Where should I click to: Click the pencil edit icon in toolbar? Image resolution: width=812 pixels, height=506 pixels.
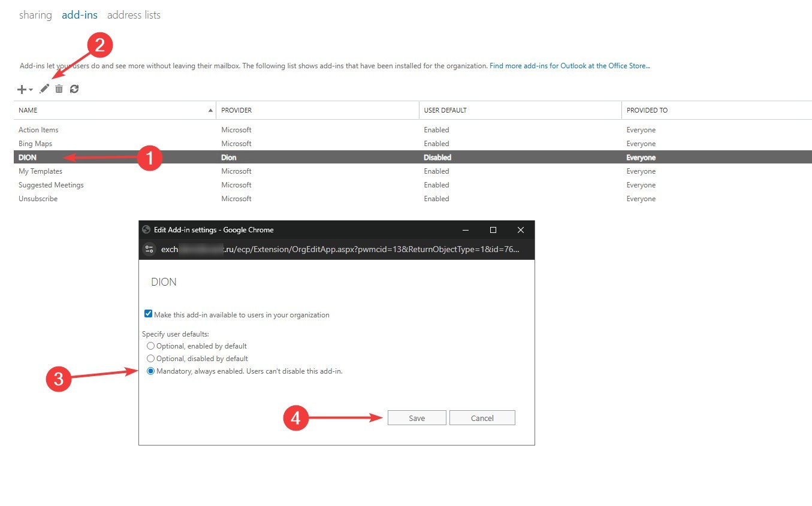point(44,89)
